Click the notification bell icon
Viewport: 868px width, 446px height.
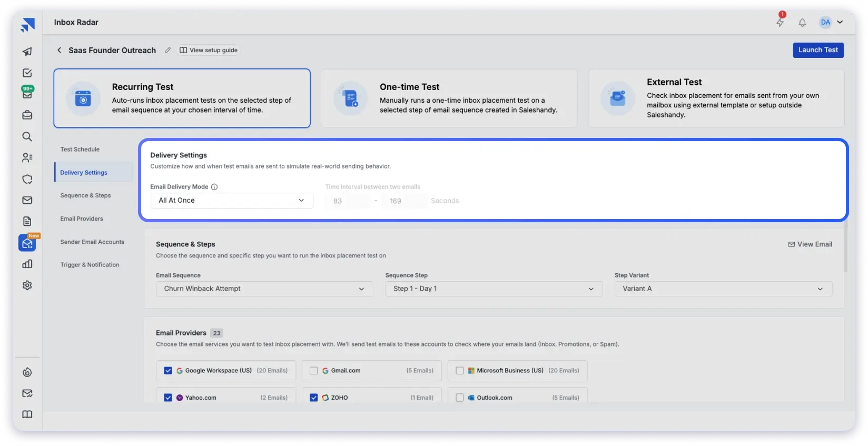(x=802, y=23)
